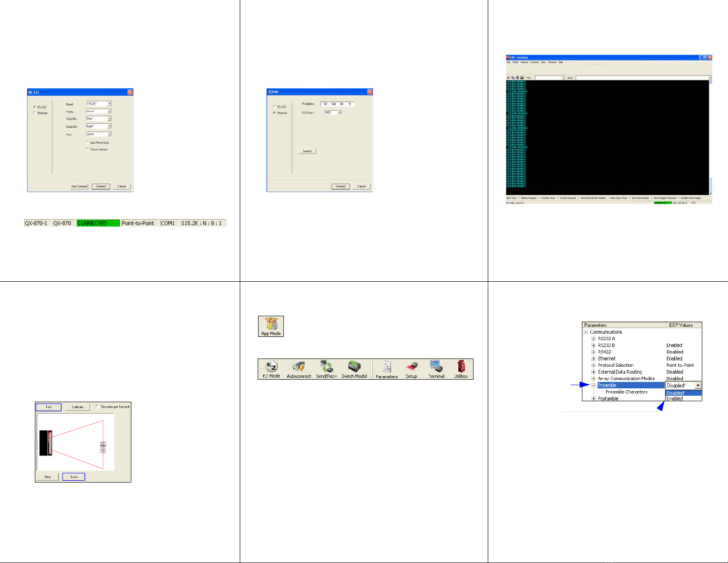Open Switch Model icon
This screenshot has height=563, width=728.
(x=354, y=369)
